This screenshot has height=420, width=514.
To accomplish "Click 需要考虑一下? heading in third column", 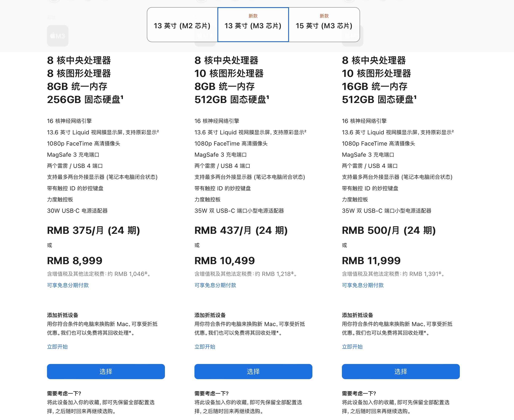I will click(x=359, y=393).
